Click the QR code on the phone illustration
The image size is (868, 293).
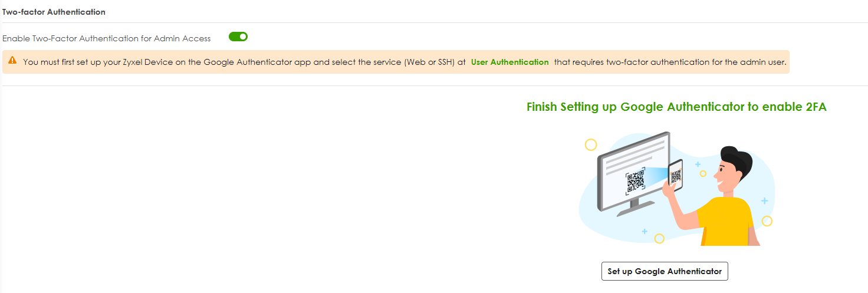pos(676,176)
